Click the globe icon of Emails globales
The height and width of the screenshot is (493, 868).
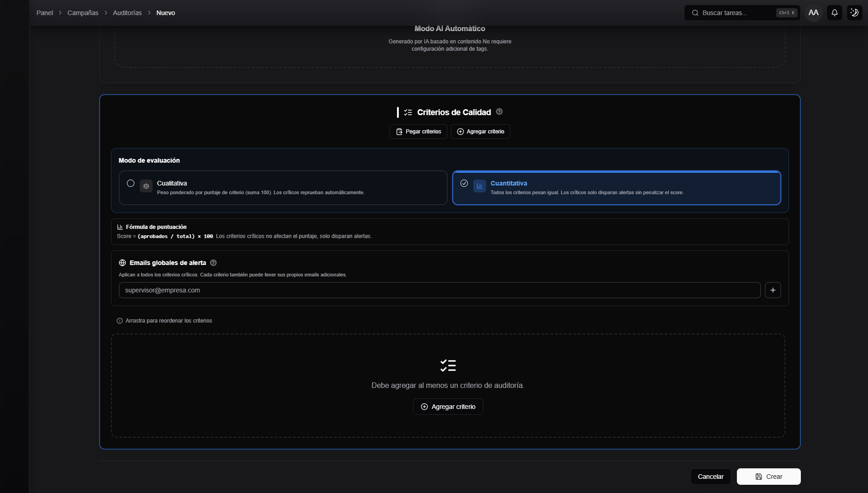click(x=122, y=263)
